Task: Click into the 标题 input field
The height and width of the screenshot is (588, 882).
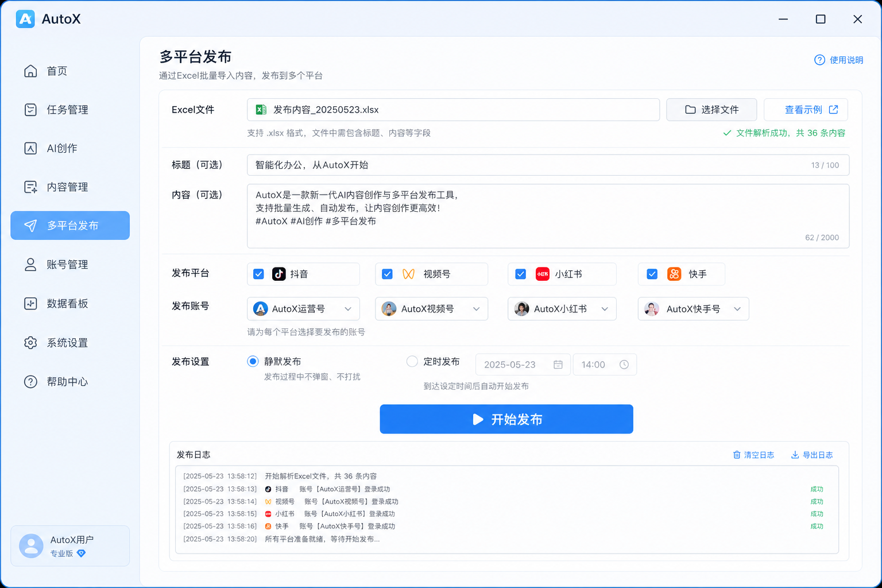Action: (548, 165)
